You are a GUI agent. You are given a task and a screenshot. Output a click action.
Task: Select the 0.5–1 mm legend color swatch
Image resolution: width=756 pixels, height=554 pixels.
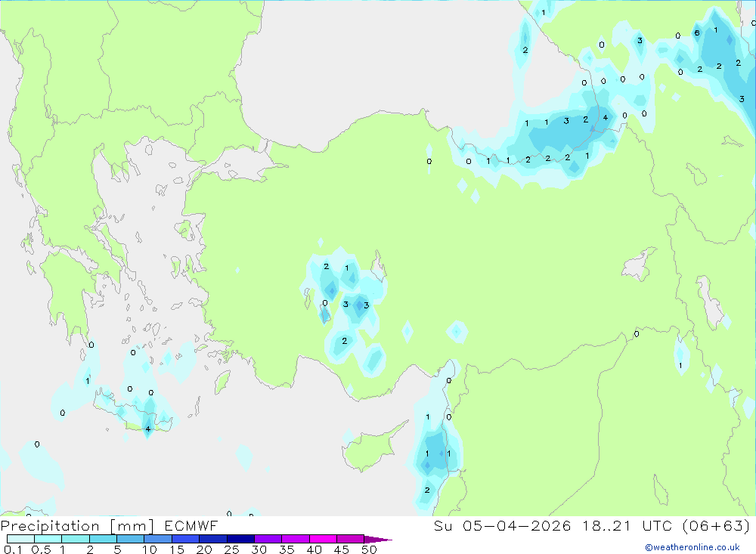pos(48,539)
